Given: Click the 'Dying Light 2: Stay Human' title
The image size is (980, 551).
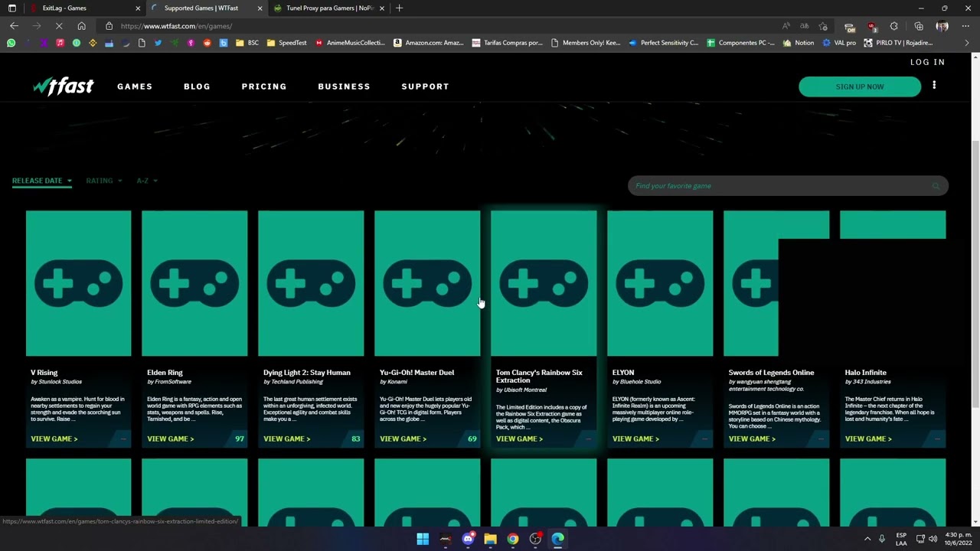Looking at the screenshot, I should (x=307, y=373).
